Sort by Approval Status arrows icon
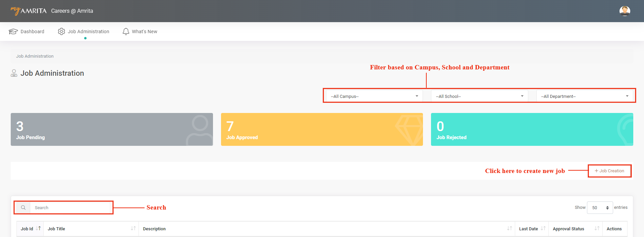The width and height of the screenshot is (644, 237). coord(597,229)
